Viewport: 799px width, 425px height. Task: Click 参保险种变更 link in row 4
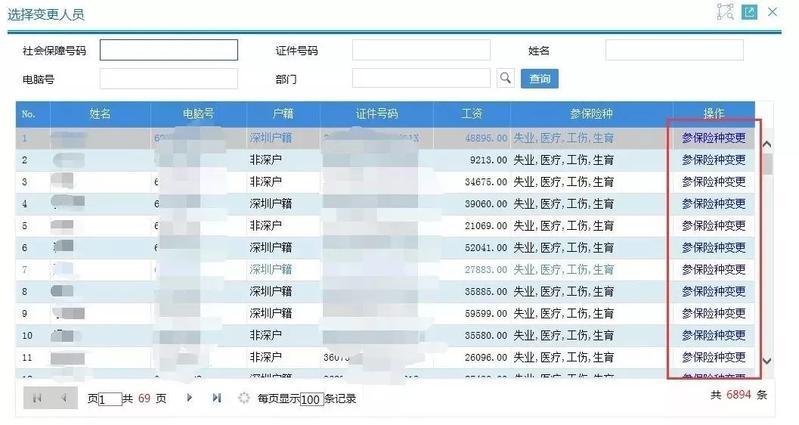pos(713,203)
